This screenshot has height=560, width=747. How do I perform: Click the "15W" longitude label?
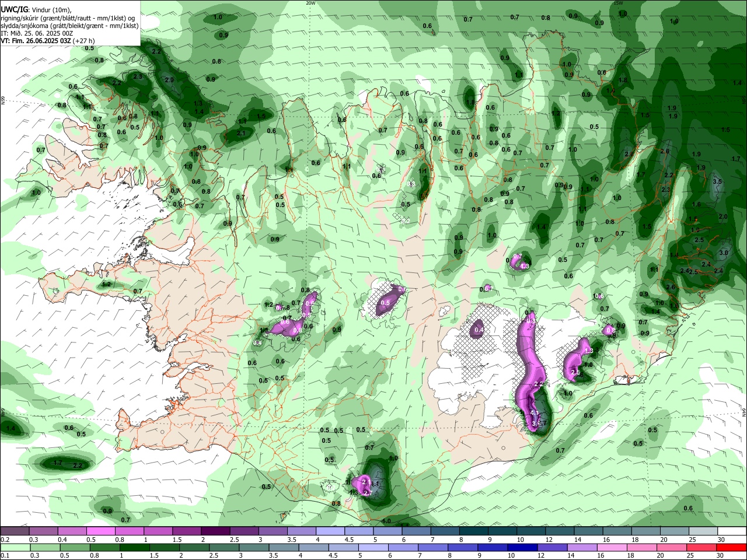pos(618,3)
